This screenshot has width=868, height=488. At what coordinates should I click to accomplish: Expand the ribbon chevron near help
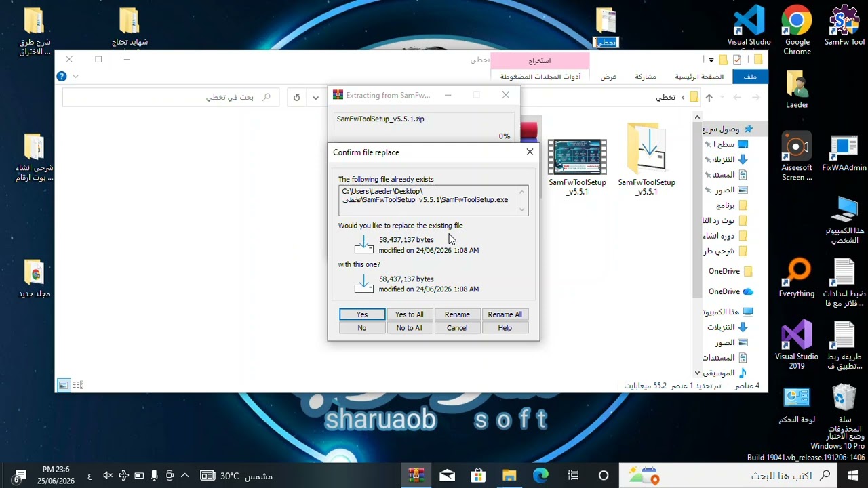pos(75,77)
